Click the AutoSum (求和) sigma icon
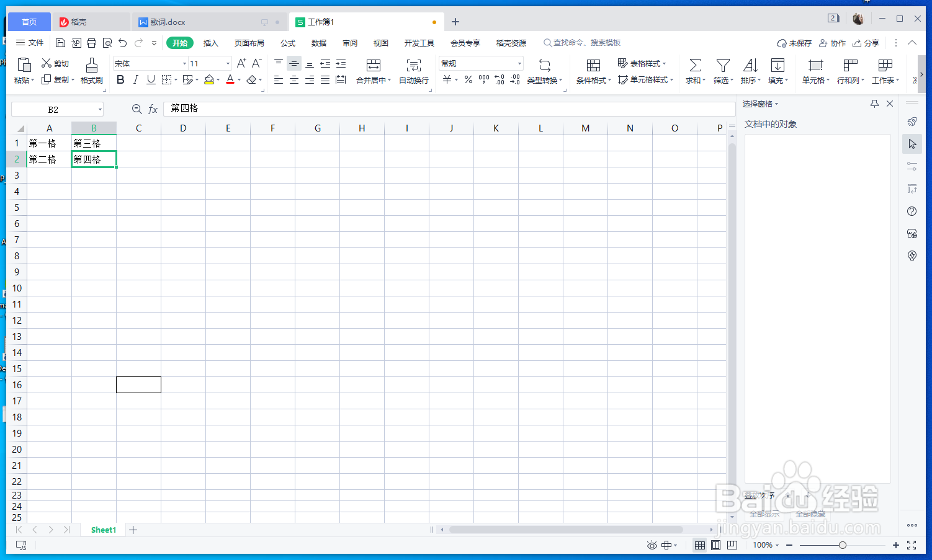 [696, 64]
